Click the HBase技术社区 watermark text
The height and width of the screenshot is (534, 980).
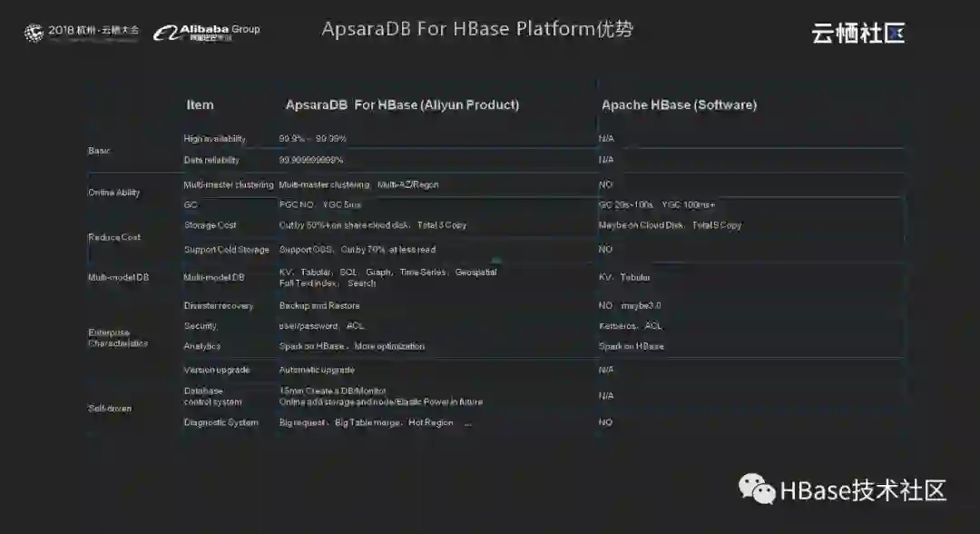point(863,490)
